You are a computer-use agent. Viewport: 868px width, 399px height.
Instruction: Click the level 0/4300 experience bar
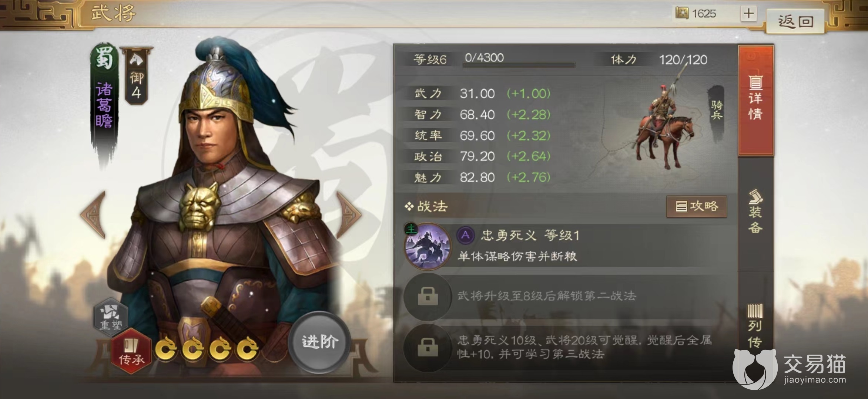tap(519, 65)
